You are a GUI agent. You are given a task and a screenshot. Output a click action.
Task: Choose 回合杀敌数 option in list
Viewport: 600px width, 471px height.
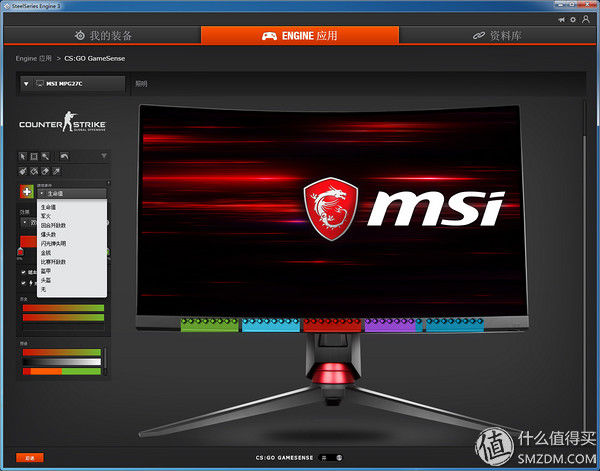(72, 225)
